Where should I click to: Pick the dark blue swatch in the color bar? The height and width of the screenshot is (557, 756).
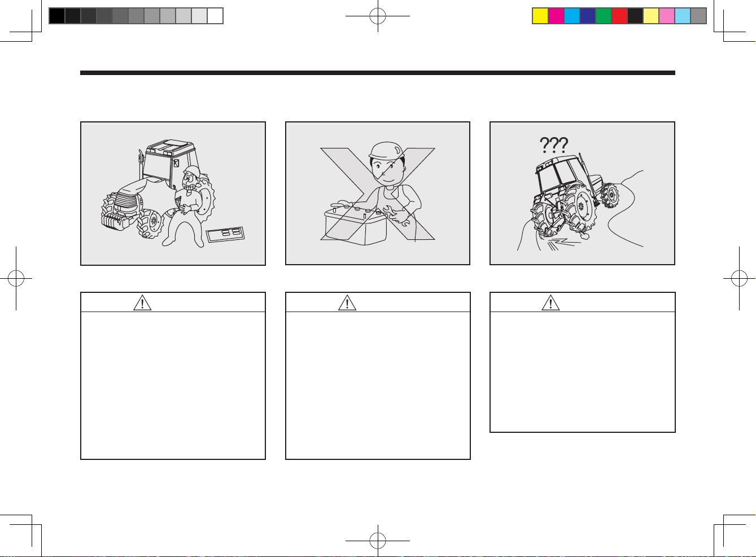click(x=588, y=16)
